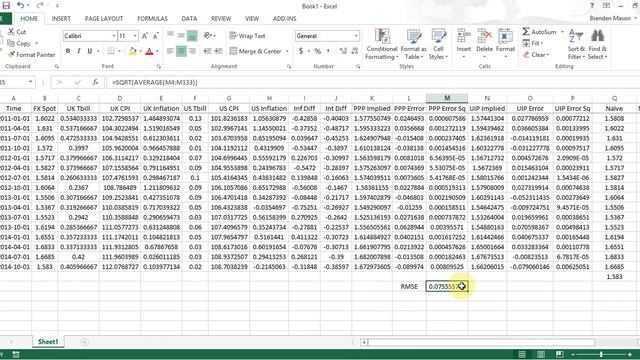Click the Clear eraser button

click(536, 54)
